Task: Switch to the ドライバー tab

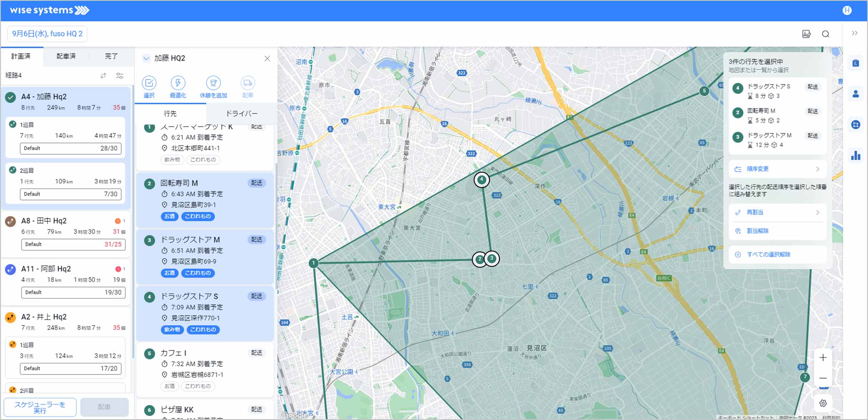Action: point(241,113)
